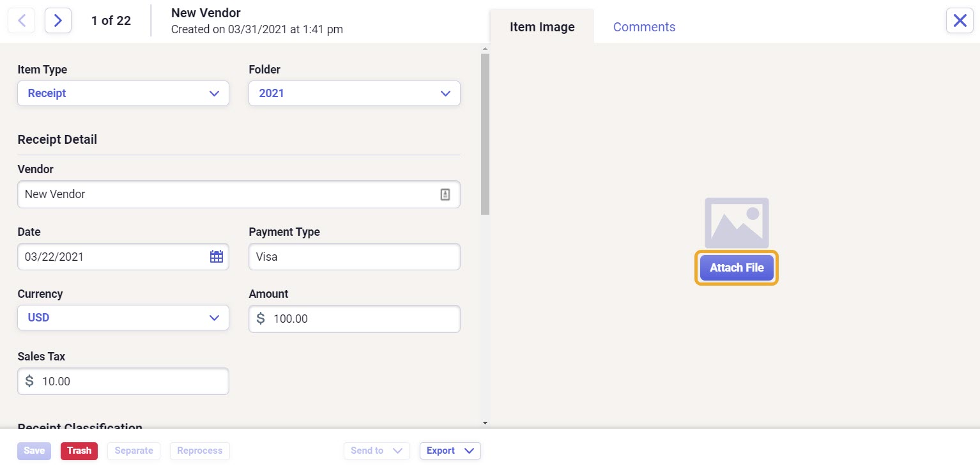Click the image placeholder icon
Image resolution: width=980 pixels, height=471 pixels.
[x=736, y=222]
